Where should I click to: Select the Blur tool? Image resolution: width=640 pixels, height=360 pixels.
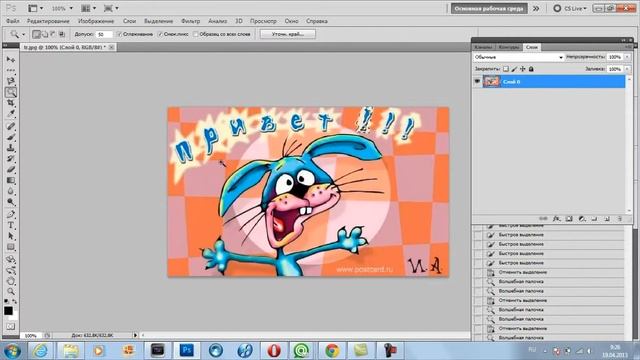[x=11, y=191]
